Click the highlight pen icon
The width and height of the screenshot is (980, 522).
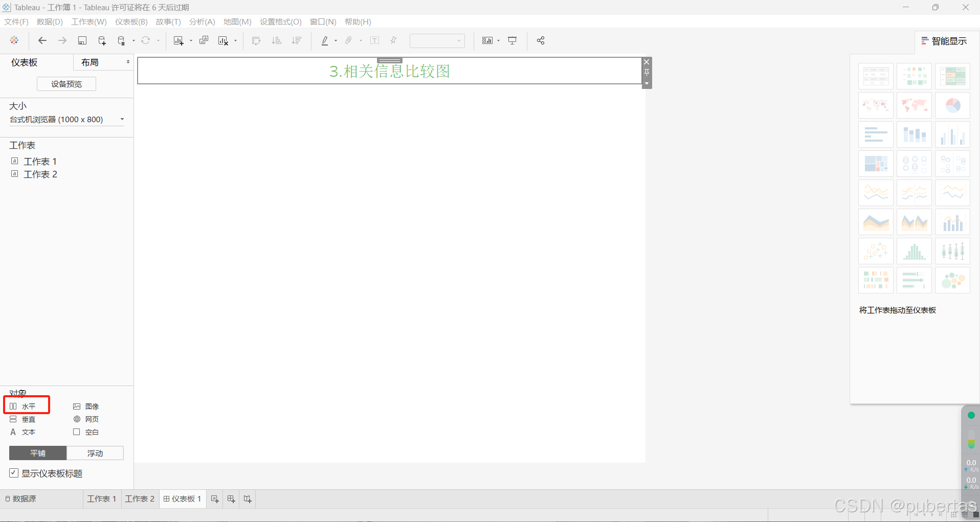click(325, 40)
